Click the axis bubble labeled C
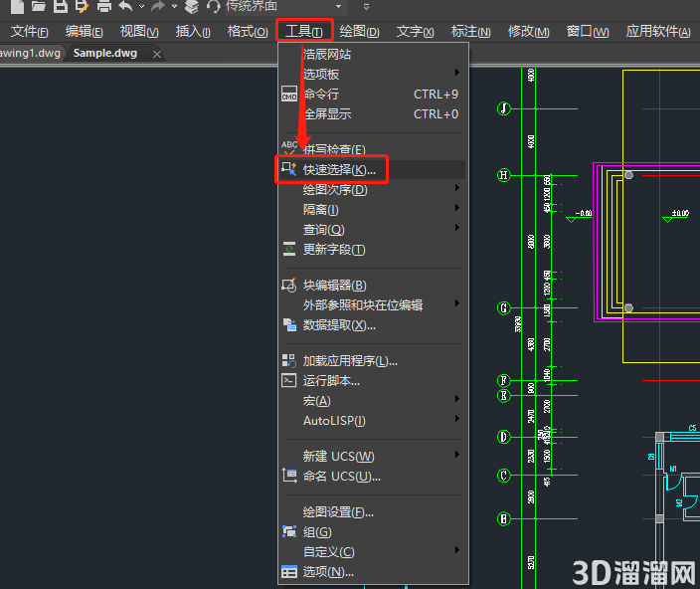 tap(504, 476)
